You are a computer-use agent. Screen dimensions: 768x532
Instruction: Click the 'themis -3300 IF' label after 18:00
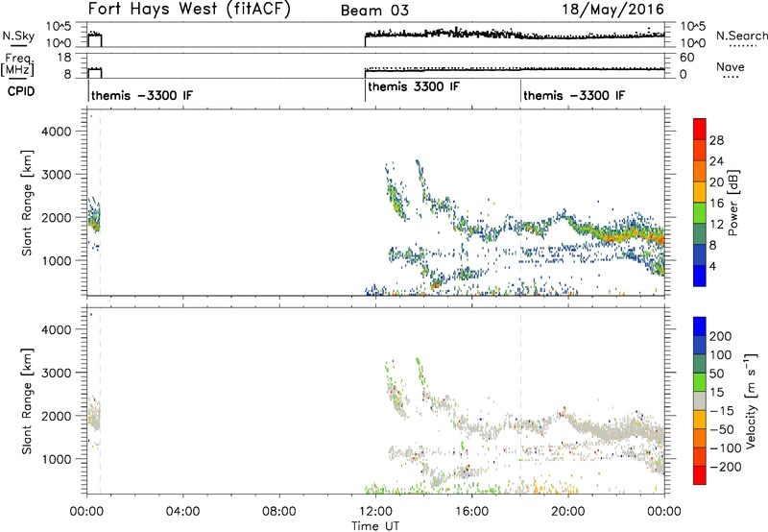coord(574,95)
